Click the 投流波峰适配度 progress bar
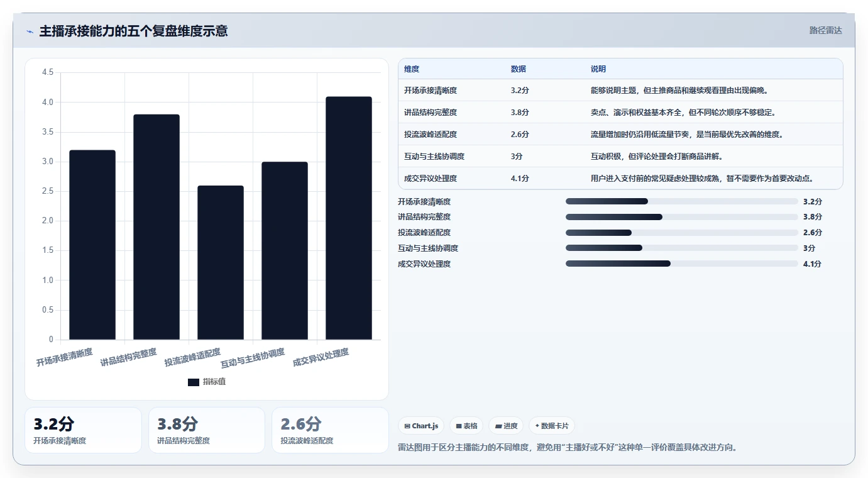The width and height of the screenshot is (868, 478). 682,233
